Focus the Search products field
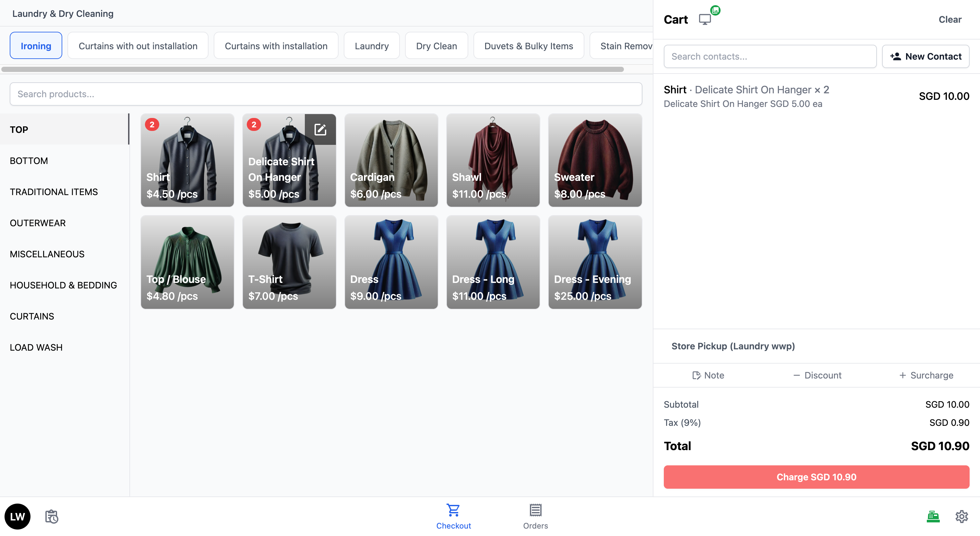This screenshot has width=980, height=536. click(x=326, y=94)
